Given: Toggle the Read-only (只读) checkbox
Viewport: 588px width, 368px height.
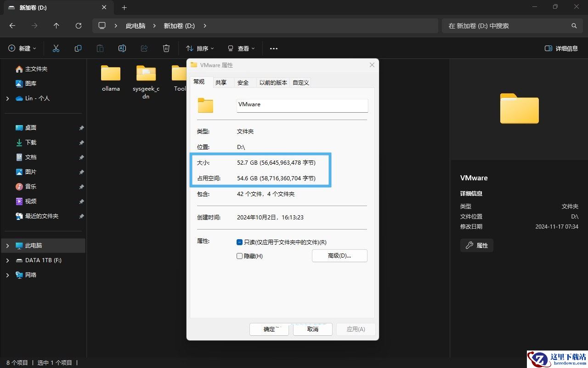Looking at the screenshot, I should (x=239, y=242).
